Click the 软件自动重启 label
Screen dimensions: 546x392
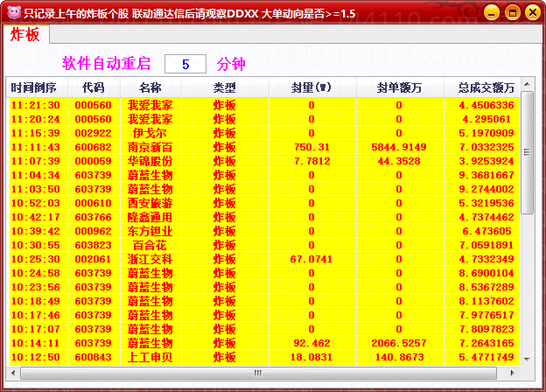coord(107,64)
